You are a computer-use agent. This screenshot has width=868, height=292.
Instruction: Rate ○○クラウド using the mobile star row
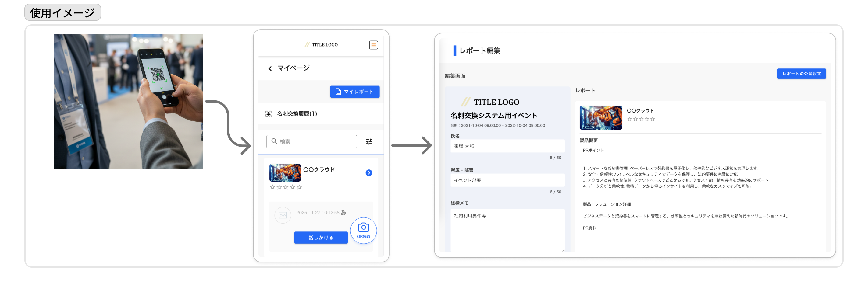[x=286, y=187]
